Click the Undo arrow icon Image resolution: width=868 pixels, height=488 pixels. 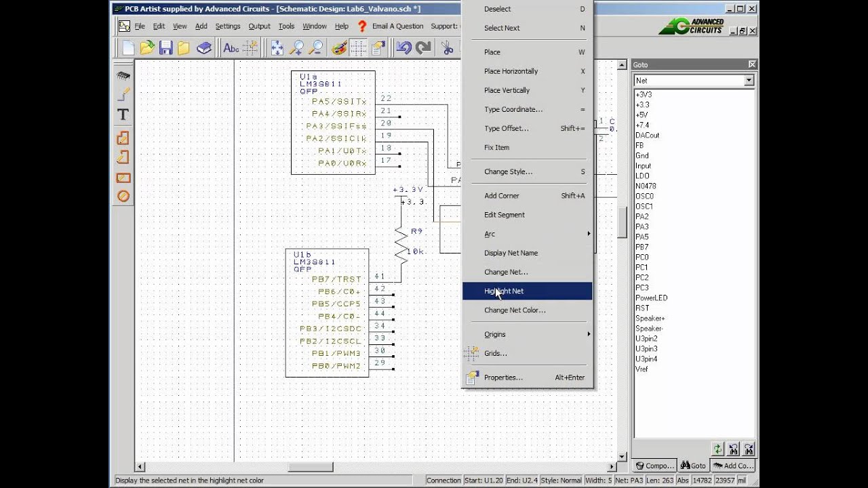pyautogui.click(x=404, y=47)
